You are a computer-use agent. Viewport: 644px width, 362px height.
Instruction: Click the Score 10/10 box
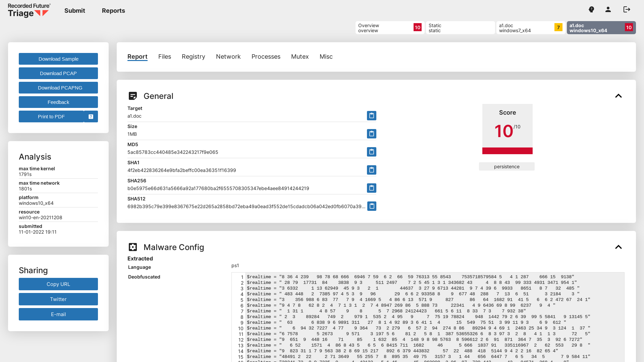point(507,129)
